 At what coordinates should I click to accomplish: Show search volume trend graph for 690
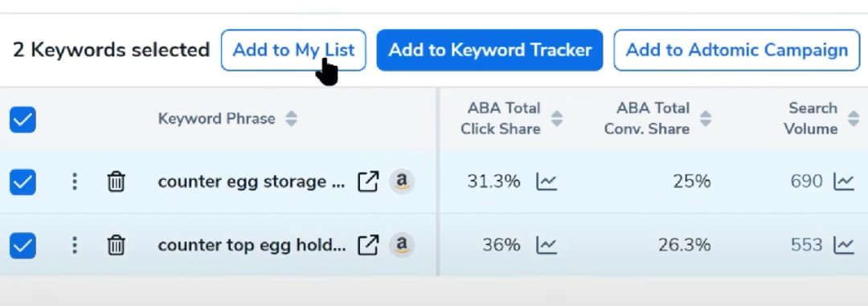click(844, 182)
